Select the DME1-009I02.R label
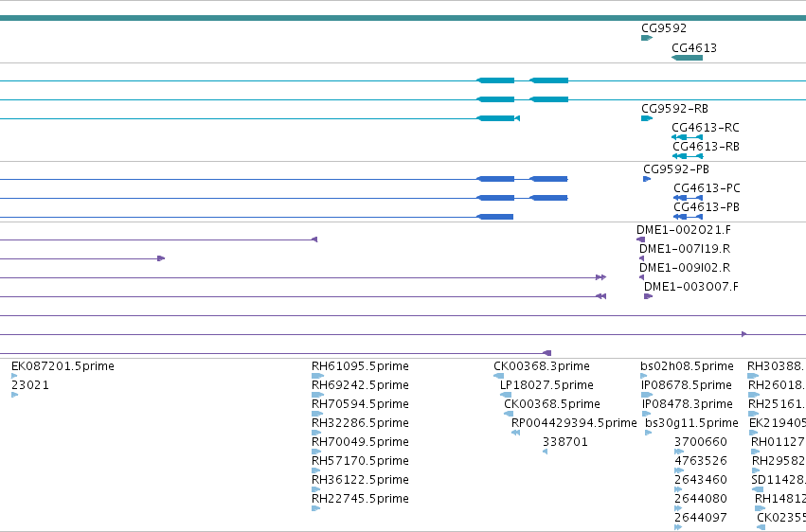 pyautogui.click(x=685, y=268)
